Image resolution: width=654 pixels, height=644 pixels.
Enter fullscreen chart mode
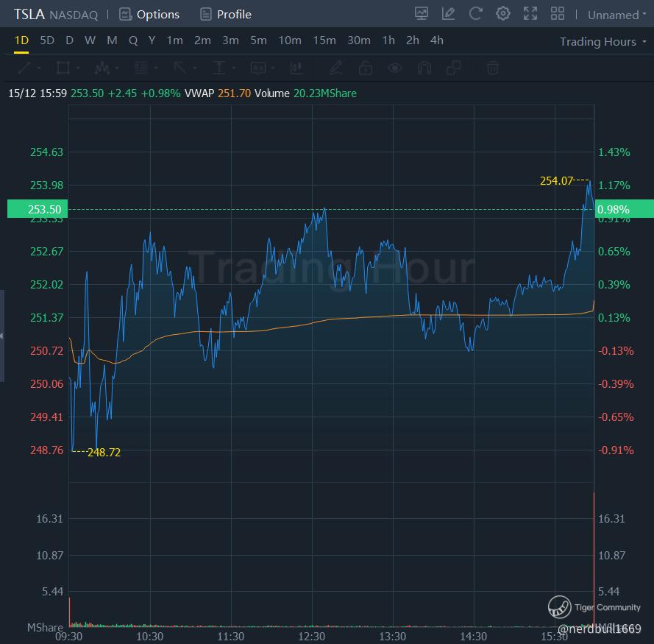(x=530, y=13)
